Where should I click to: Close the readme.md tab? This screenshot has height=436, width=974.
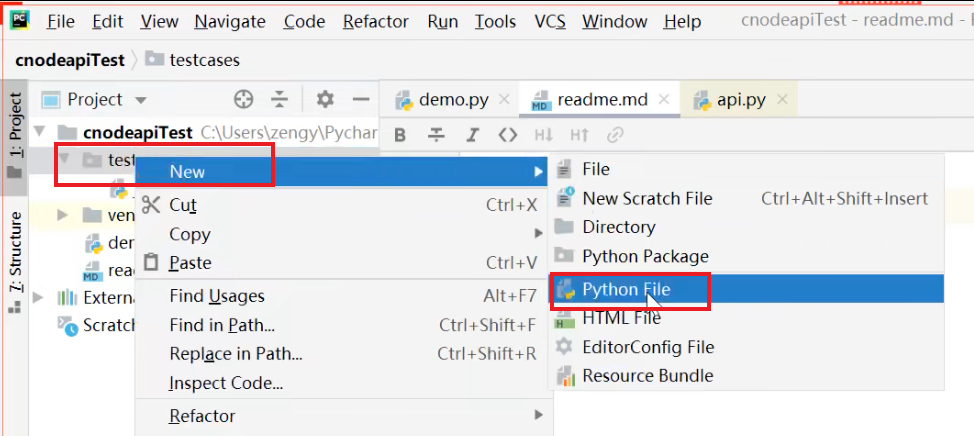(663, 99)
